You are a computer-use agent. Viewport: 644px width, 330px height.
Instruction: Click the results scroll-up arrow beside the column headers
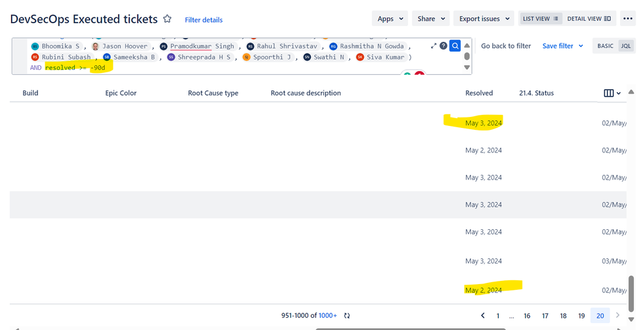[631, 92]
